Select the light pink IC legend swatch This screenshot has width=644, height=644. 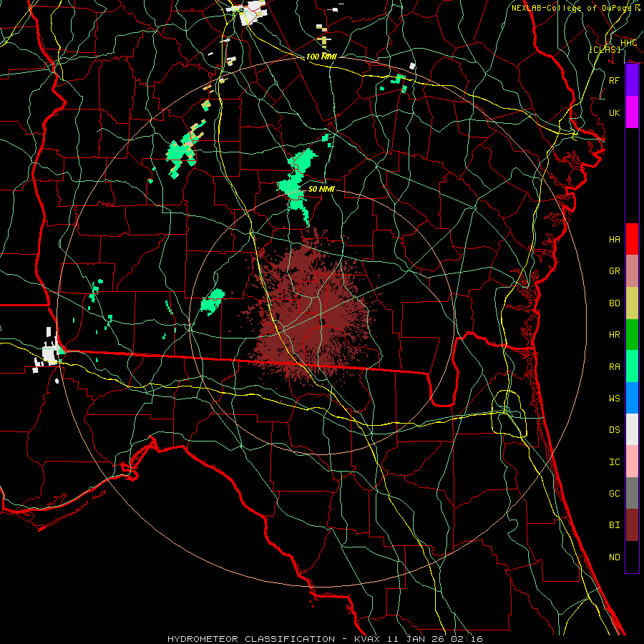pyautogui.click(x=632, y=462)
